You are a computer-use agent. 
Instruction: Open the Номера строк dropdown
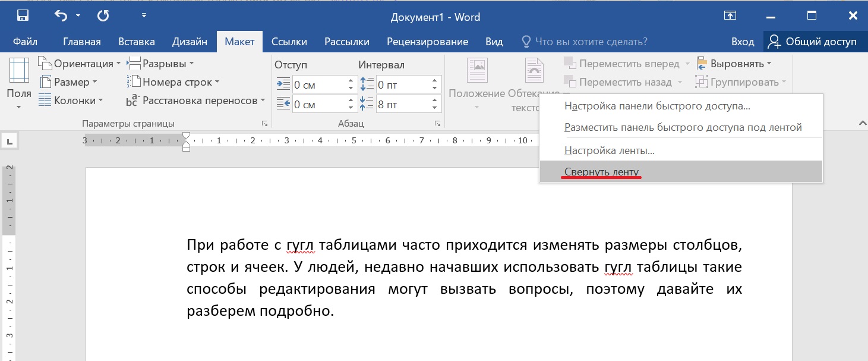[x=173, y=82]
